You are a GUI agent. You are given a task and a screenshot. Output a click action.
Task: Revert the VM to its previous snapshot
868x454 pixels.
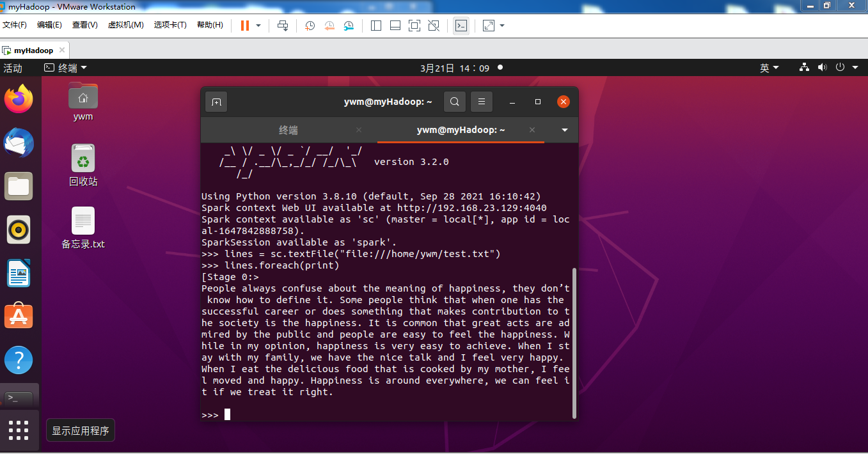(x=329, y=26)
